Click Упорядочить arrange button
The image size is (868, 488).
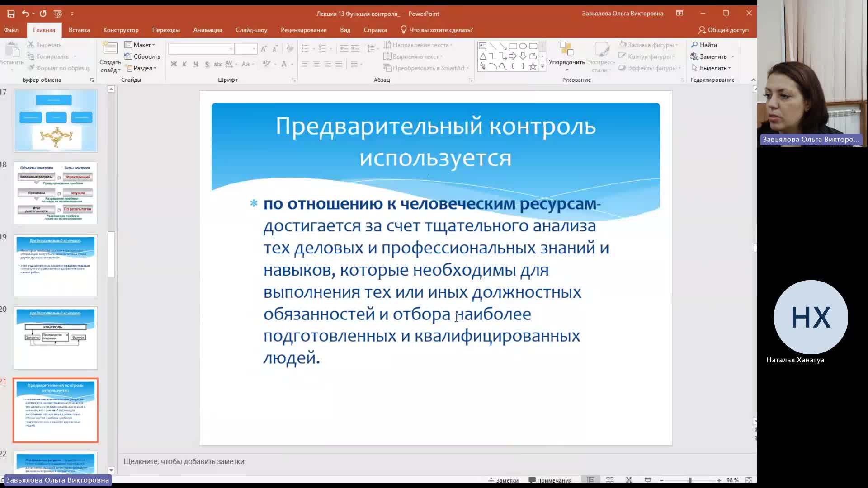pos(566,56)
